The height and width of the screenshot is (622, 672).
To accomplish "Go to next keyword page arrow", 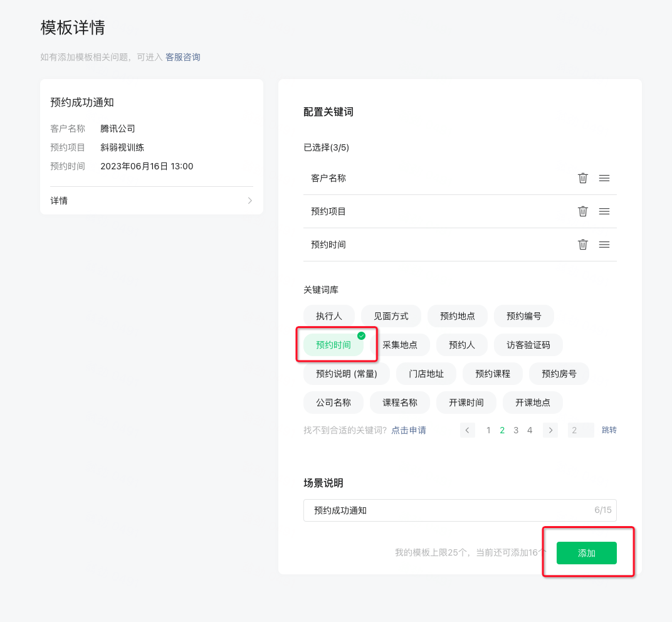I will [550, 430].
